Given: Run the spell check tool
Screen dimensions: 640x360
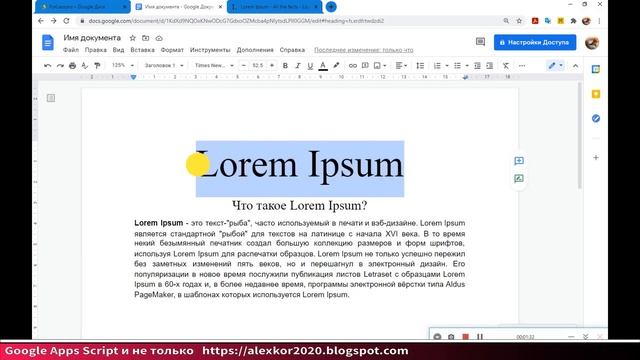Looking at the screenshot, I should pos(84,66).
